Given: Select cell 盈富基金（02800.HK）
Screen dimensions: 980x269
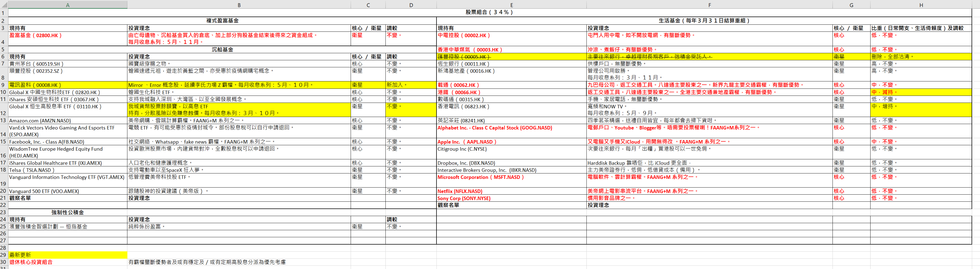Looking at the screenshot, I should (x=68, y=39).
